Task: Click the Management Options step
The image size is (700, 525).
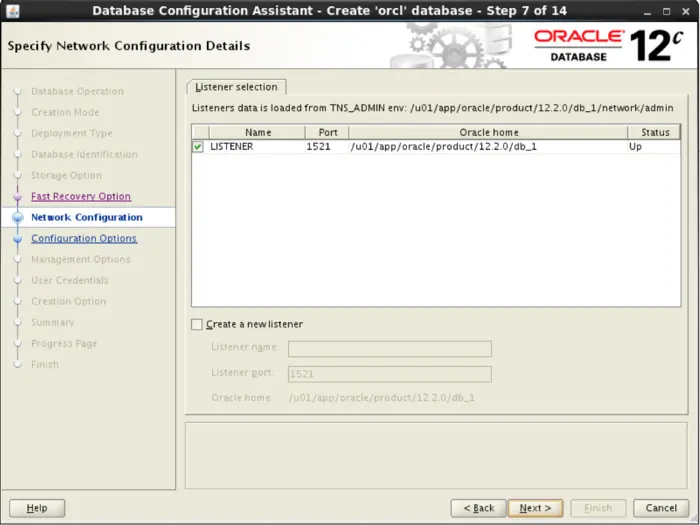Action: [81, 259]
